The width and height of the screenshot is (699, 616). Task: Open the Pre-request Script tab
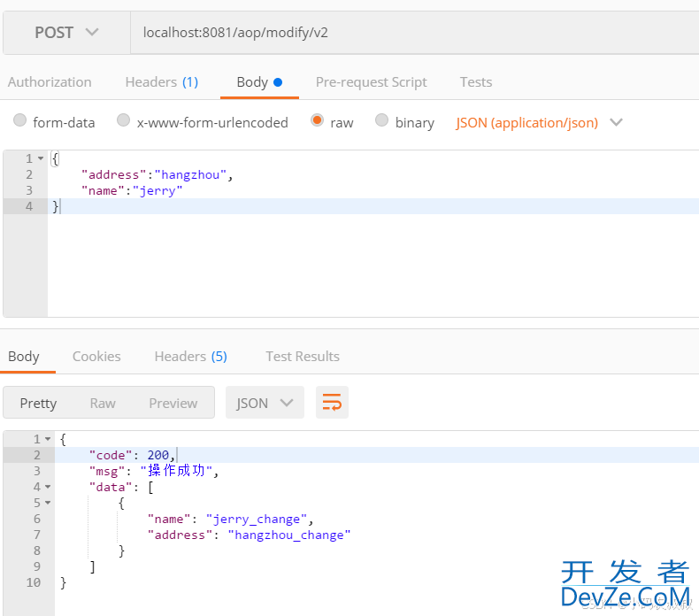coord(372,82)
